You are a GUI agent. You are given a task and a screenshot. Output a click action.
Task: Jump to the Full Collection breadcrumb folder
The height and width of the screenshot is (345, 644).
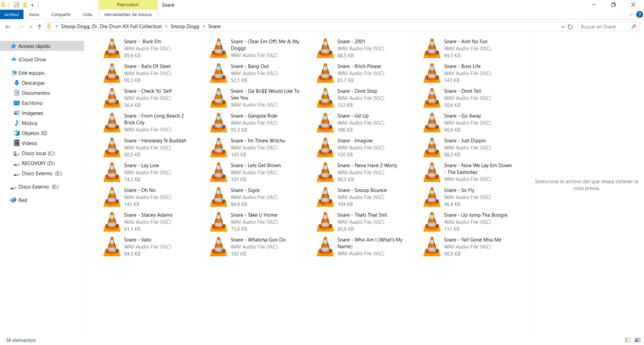pyautogui.click(x=111, y=26)
